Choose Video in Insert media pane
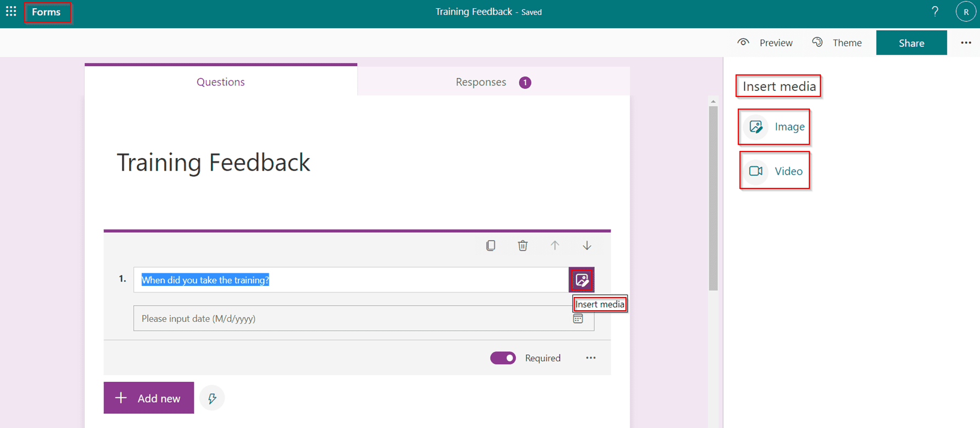 coord(774,171)
